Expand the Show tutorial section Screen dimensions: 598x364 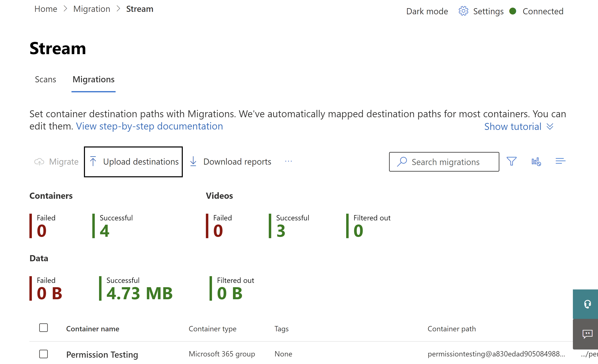tap(518, 126)
